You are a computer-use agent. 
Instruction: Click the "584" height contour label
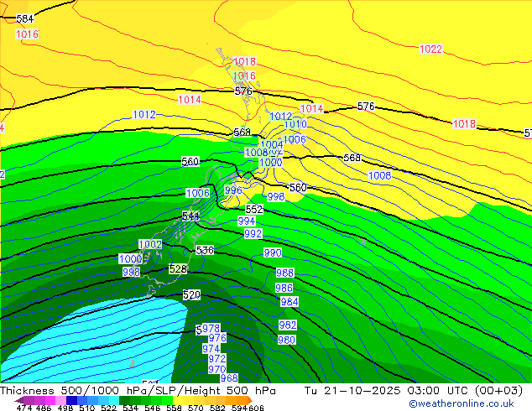pos(25,18)
